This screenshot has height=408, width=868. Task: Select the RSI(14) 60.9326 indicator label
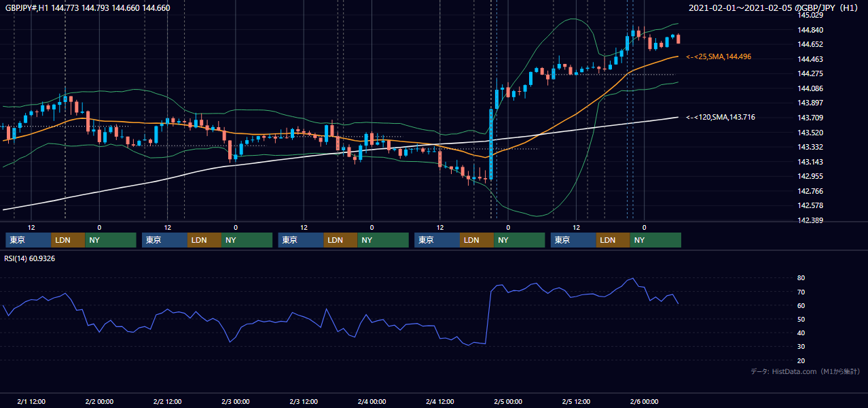pyautogui.click(x=30, y=258)
